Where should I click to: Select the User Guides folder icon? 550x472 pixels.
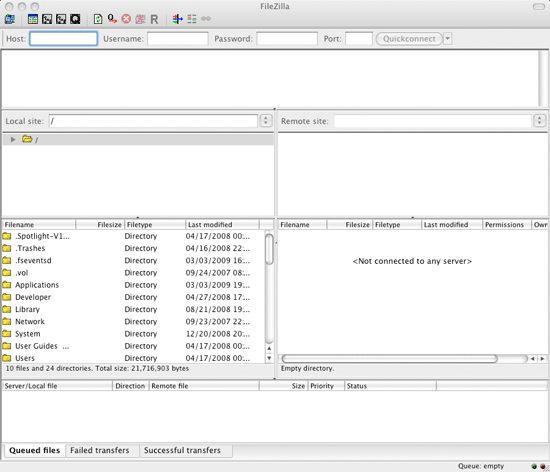7,346
